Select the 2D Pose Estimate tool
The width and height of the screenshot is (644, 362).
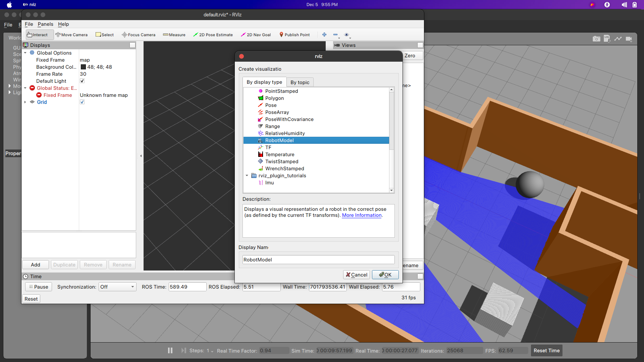[213, 35]
